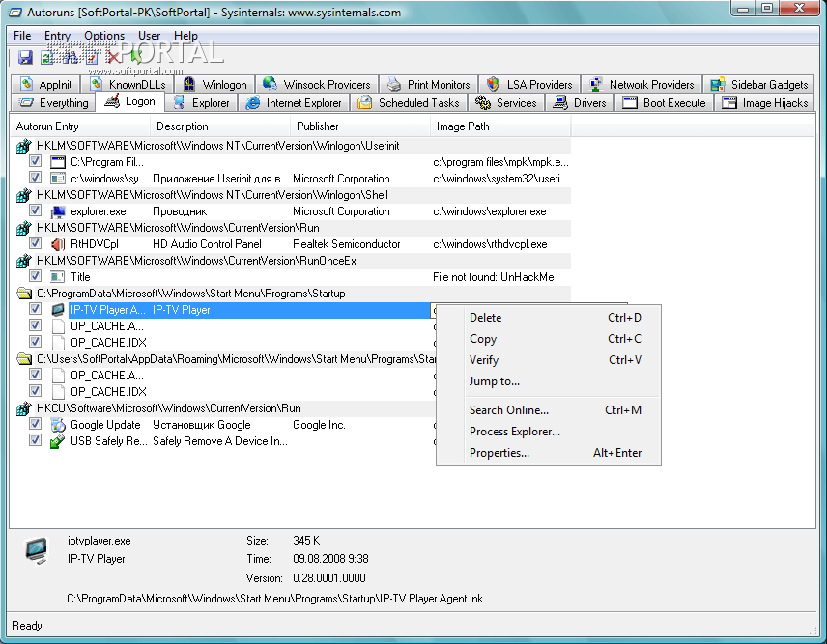Choose Delete from the context menu
Screen dimensions: 827x644
(549, 318)
